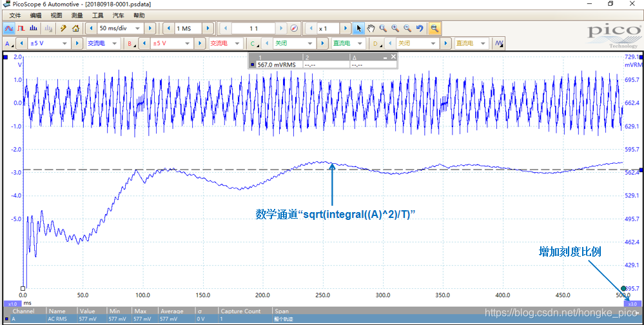Open channel D range dropdown

433,43
